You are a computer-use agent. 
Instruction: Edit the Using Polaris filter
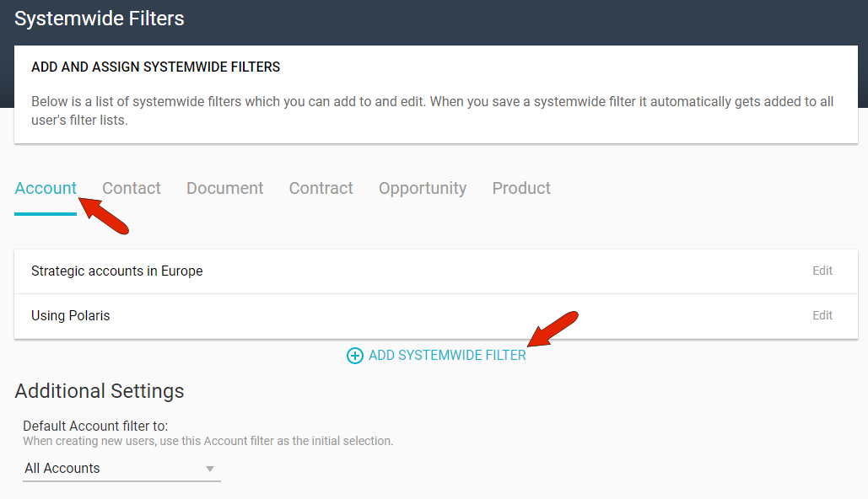click(x=822, y=315)
